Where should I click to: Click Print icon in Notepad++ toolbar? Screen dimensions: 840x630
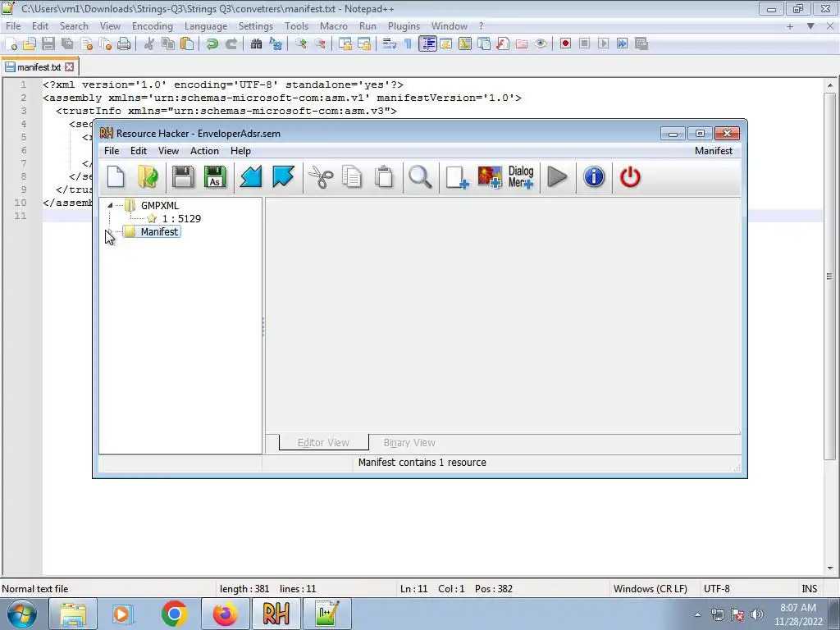click(124, 44)
